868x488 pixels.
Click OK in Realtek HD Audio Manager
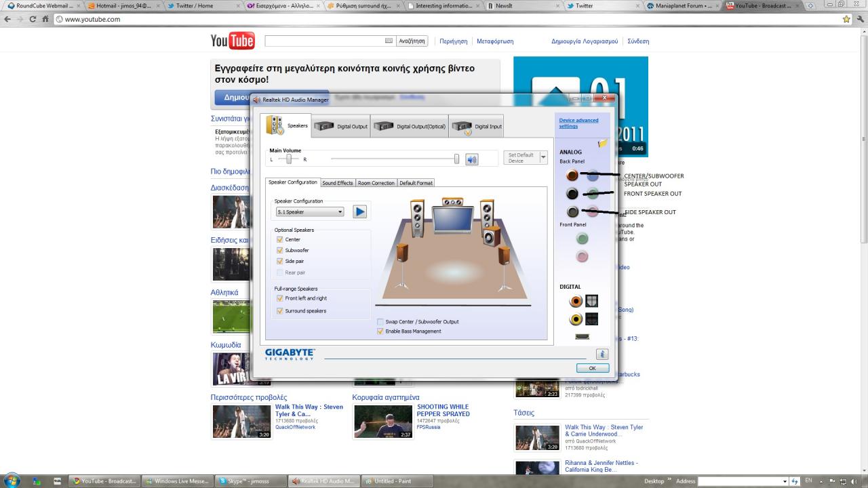pos(592,368)
